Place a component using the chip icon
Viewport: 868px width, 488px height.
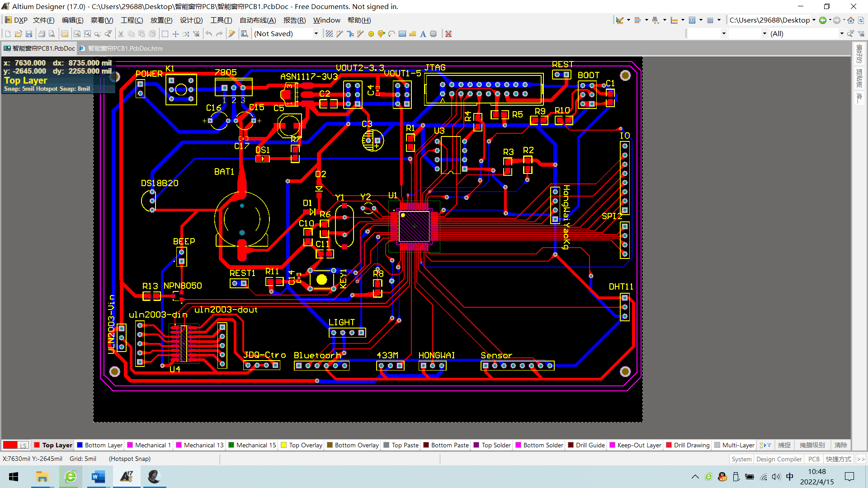(433, 34)
